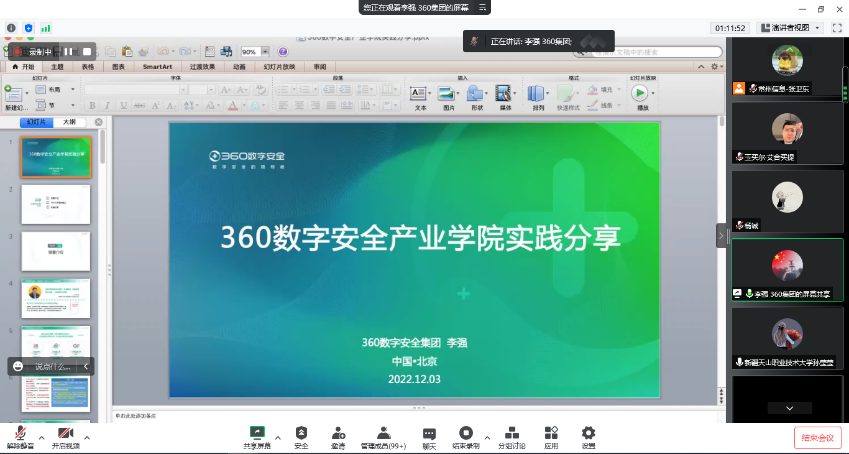Open the 图表 ribbon tab

119,67
